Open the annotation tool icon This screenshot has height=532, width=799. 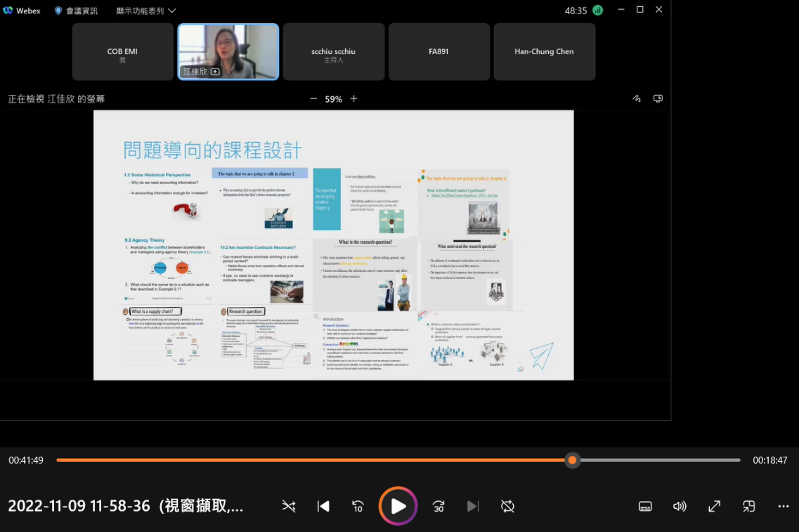coord(637,99)
